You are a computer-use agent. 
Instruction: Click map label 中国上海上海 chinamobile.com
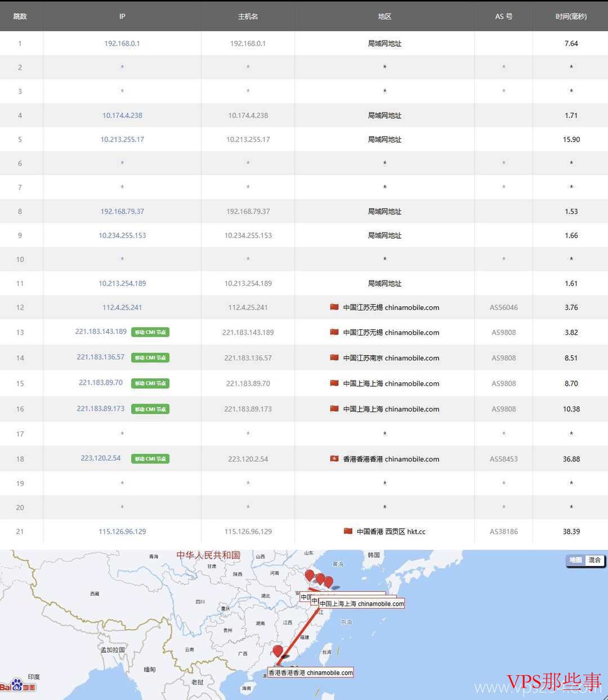tap(361, 604)
